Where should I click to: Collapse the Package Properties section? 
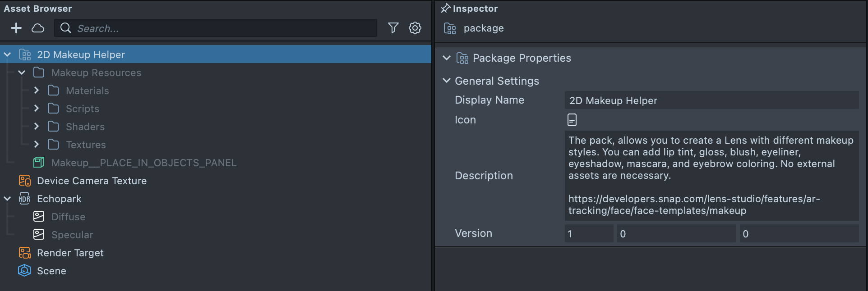(447, 58)
